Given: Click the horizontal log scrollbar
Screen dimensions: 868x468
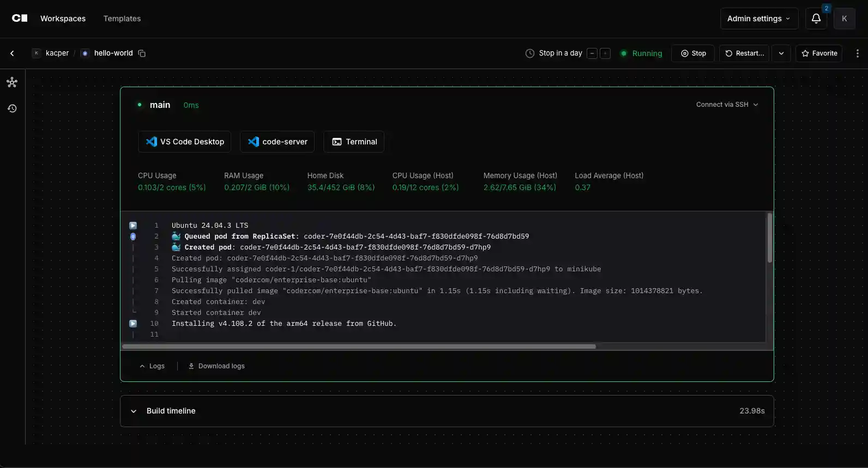Looking at the screenshot, I should [359, 347].
